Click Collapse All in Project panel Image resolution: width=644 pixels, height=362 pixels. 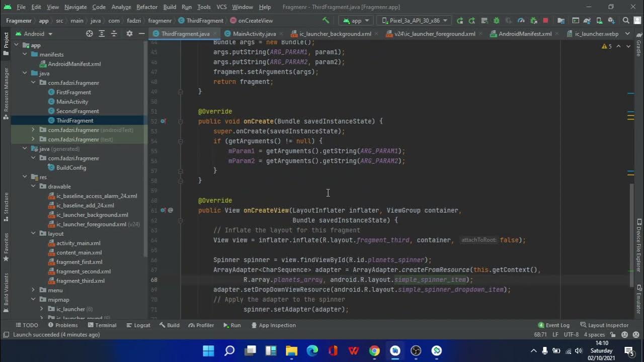point(114,34)
